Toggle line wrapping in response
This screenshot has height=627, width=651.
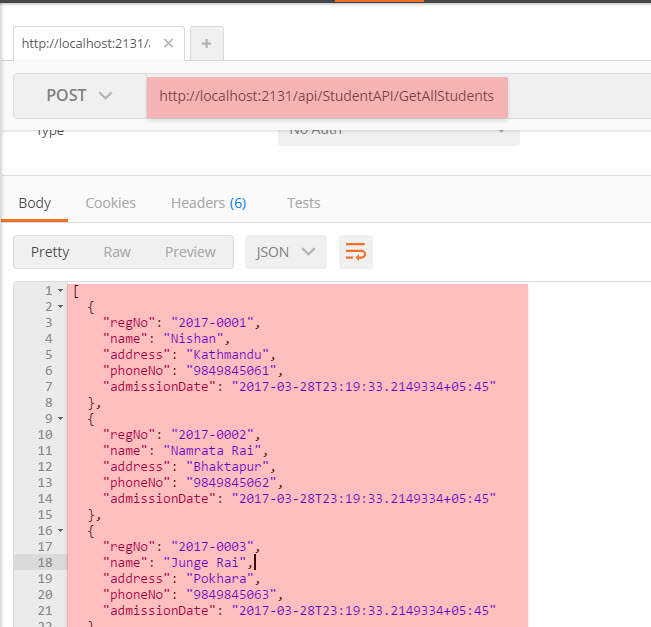click(x=355, y=252)
